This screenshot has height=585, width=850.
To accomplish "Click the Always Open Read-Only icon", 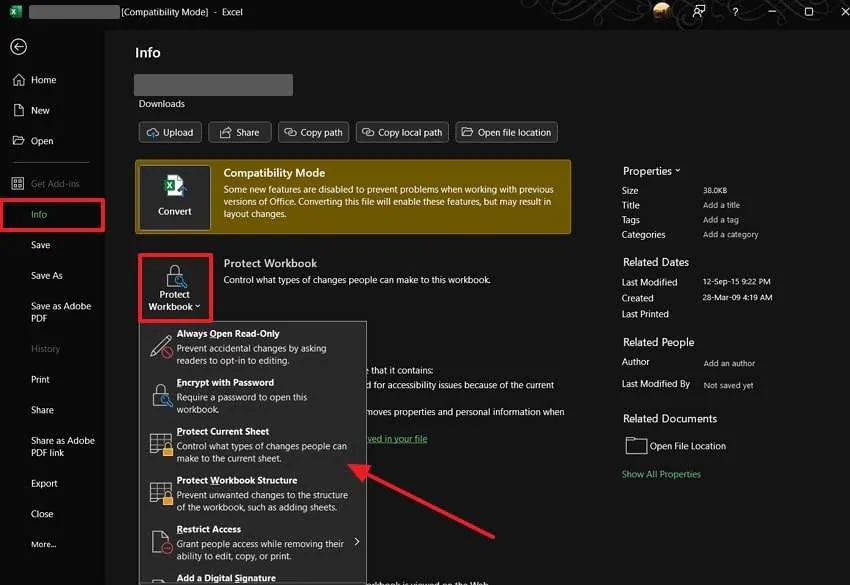I will [161, 347].
